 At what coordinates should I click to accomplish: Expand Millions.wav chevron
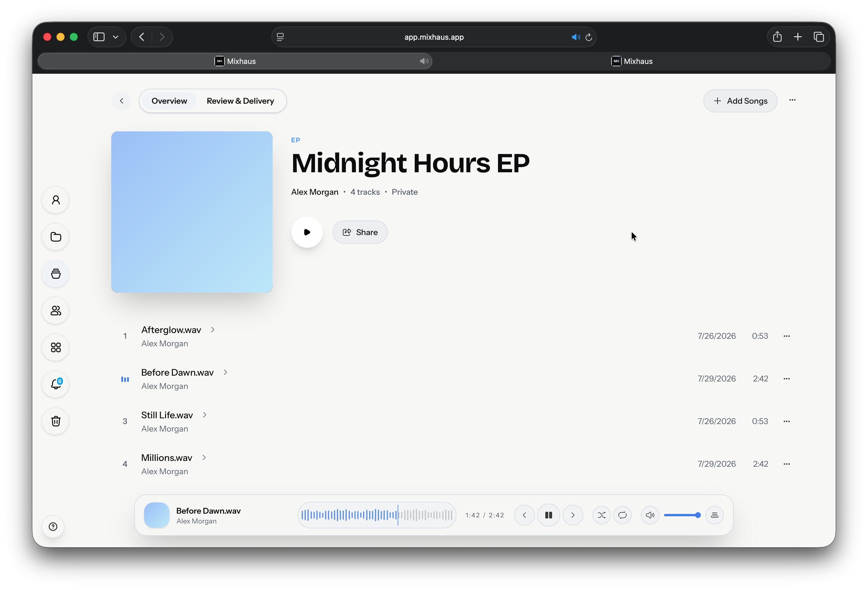204,457
